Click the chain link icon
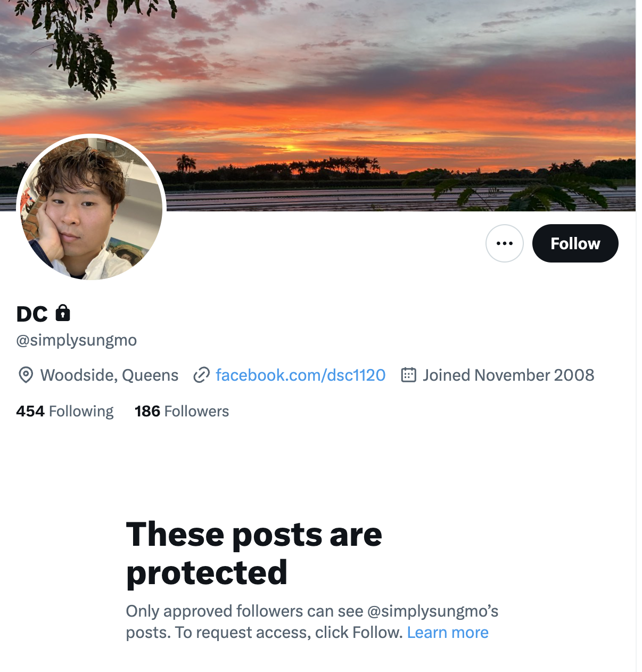The height and width of the screenshot is (672, 642). point(201,375)
